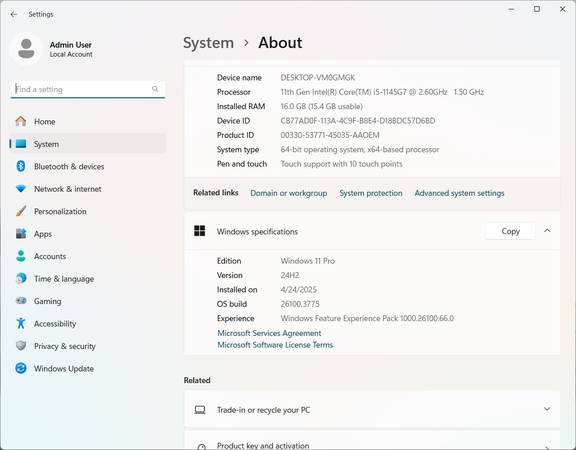Click the Privacy & security shield icon
Screen dimensions: 576x450
pos(21,346)
